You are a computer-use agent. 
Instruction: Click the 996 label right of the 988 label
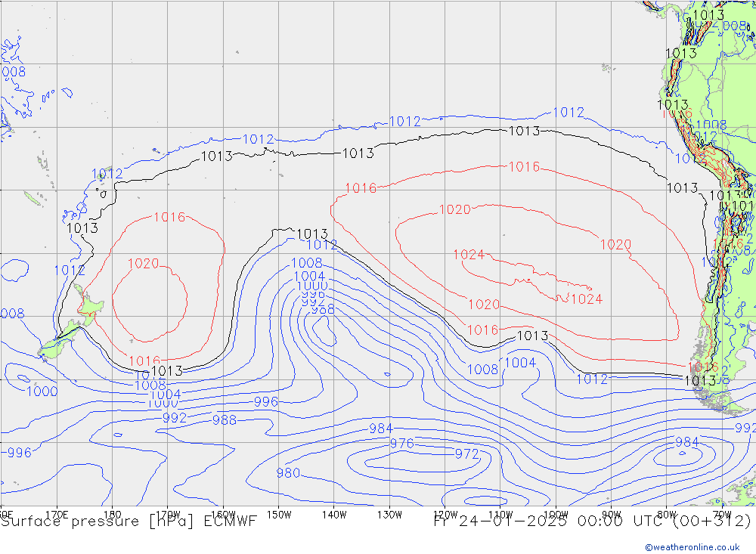(x=265, y=401)
